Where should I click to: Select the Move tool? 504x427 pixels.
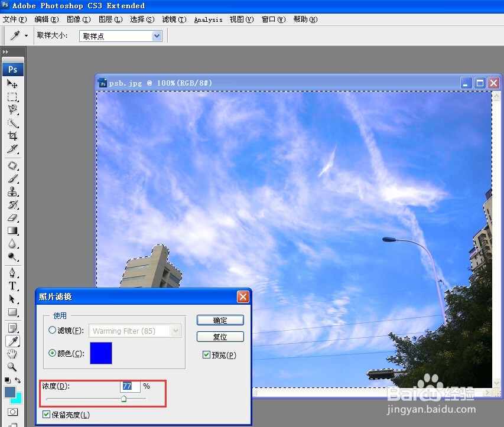[13, 84]
